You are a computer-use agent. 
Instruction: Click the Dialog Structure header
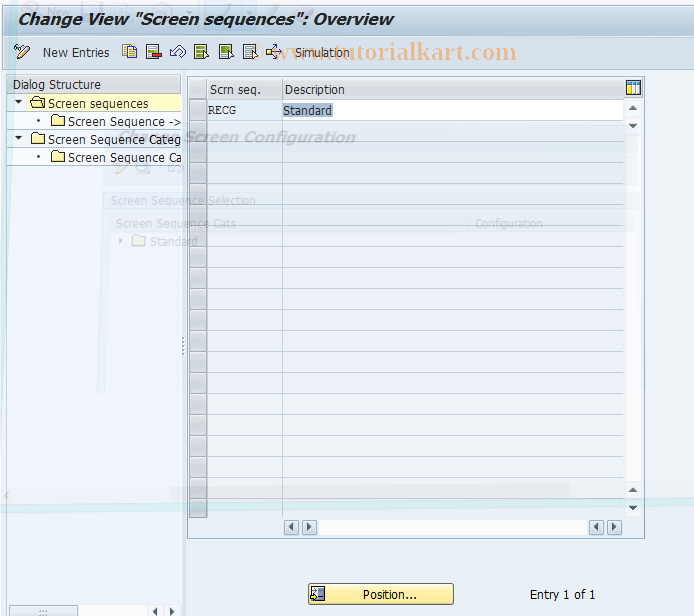coord(94,84)
